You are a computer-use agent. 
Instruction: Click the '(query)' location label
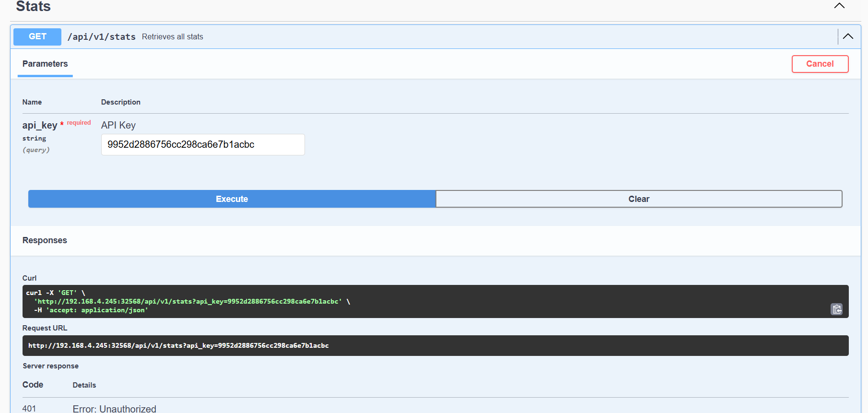click(36, 150)
